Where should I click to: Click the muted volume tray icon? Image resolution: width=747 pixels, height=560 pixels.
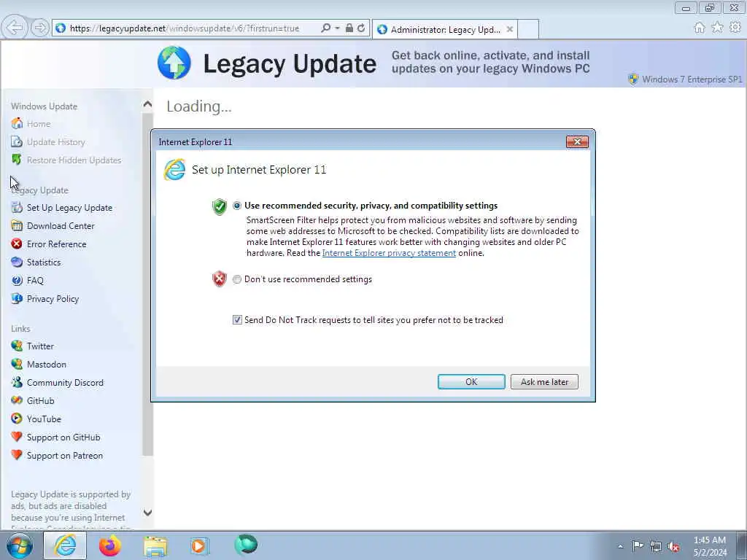pos(673,546)
